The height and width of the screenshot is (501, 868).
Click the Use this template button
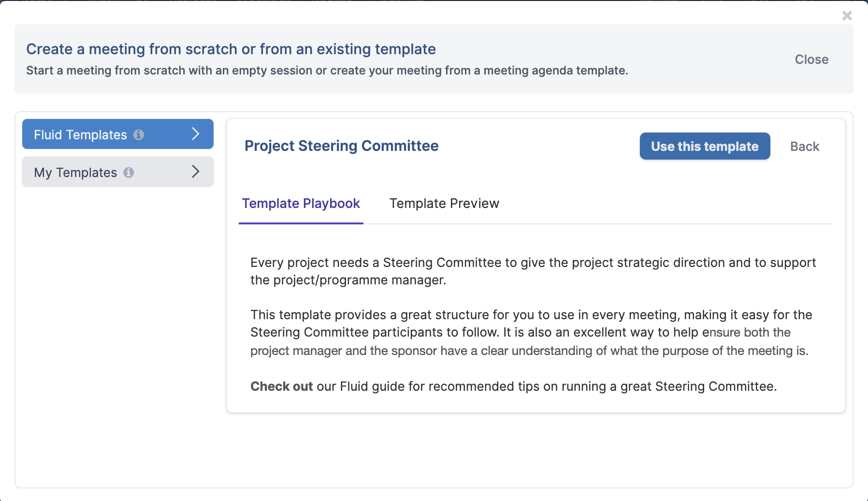pyautogui.click(x=705, y=146)
